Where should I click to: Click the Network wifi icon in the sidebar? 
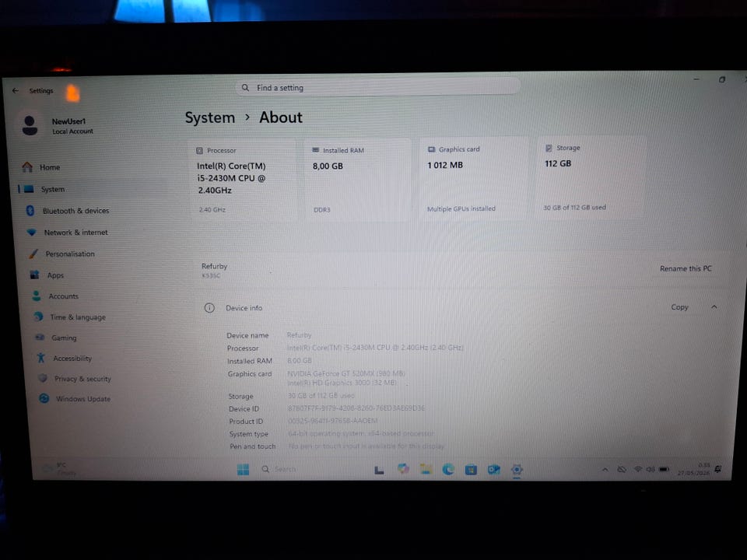31,233
